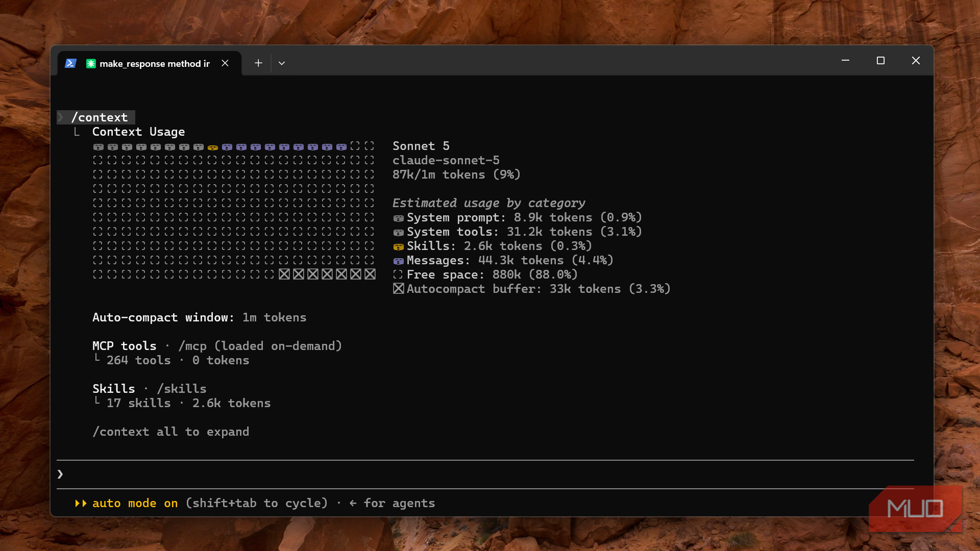The width and height of the screenshot is (980, 551).
Task: Click "87k/1m tokens (9%)" usage total
Action: coord(456,174)
